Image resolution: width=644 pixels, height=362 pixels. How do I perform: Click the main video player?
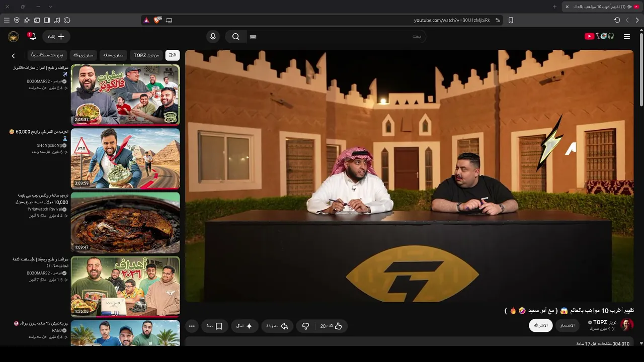[x=409, y=176]
